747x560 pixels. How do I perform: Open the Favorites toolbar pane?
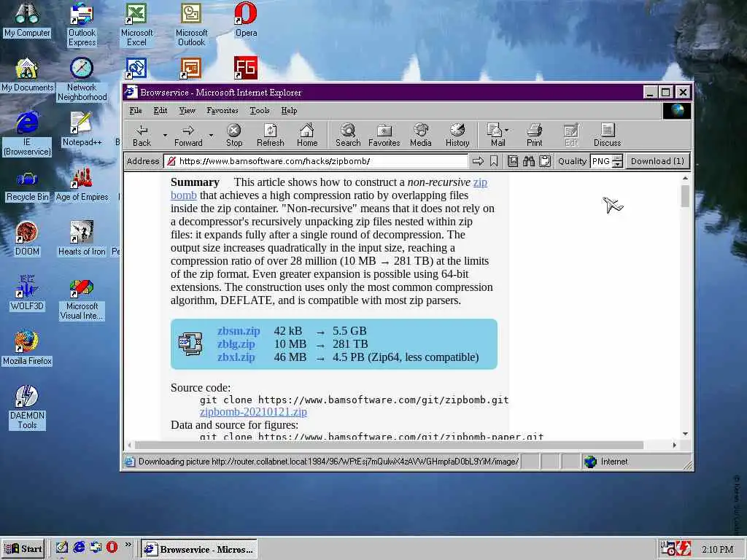[x=384, y=135]
